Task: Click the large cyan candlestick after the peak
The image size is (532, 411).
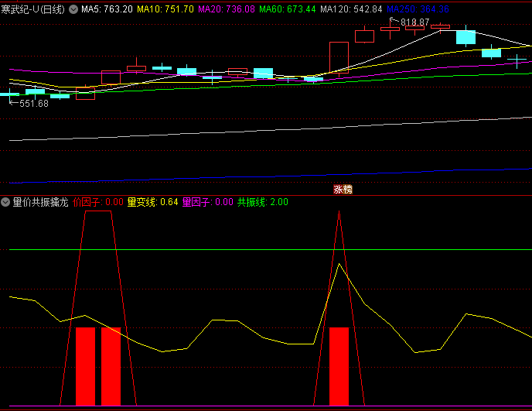Action: pos(465,37)
